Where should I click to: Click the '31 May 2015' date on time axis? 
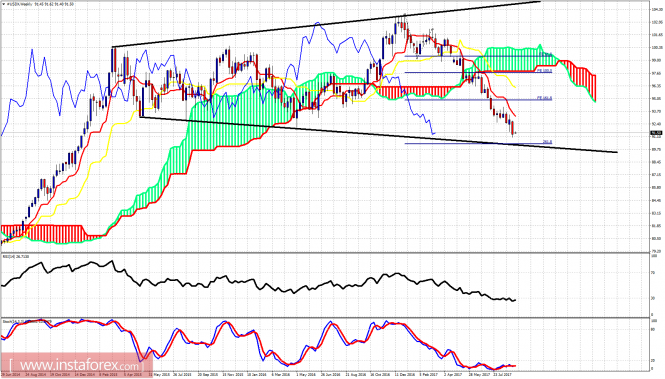(160, 375)
